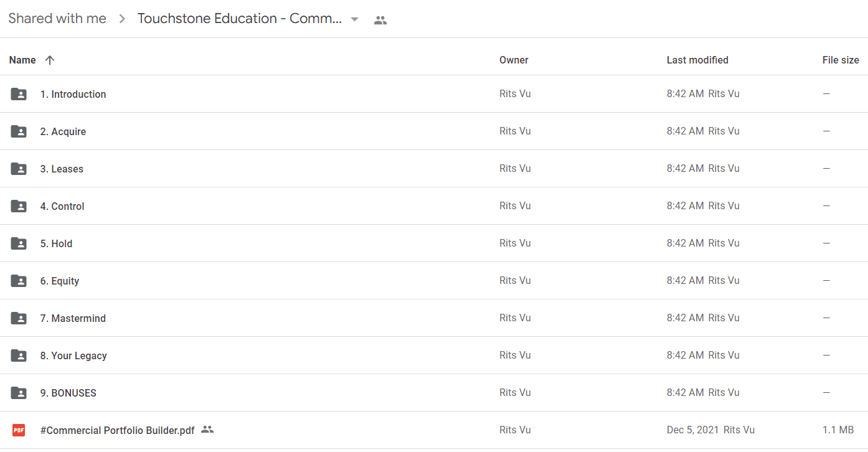Click the File size column header
Viewport: 868px width, 452px height.
[x=841, y=60]
